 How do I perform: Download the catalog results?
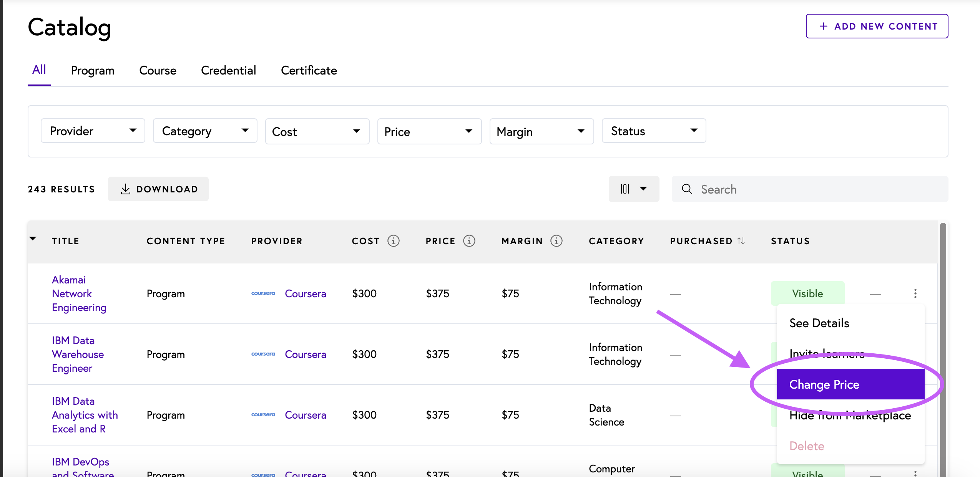click(x=158, y=189)
